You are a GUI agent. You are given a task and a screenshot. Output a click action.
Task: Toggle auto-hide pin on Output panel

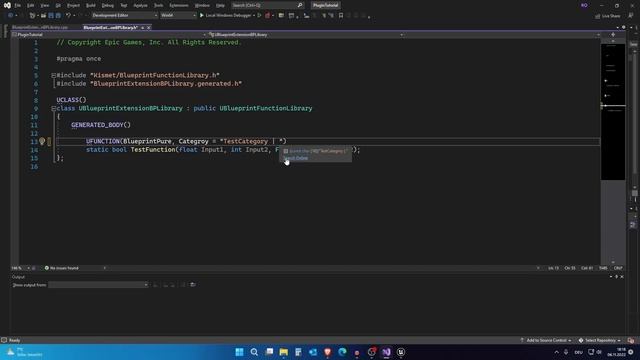click(x=616, y=277)
